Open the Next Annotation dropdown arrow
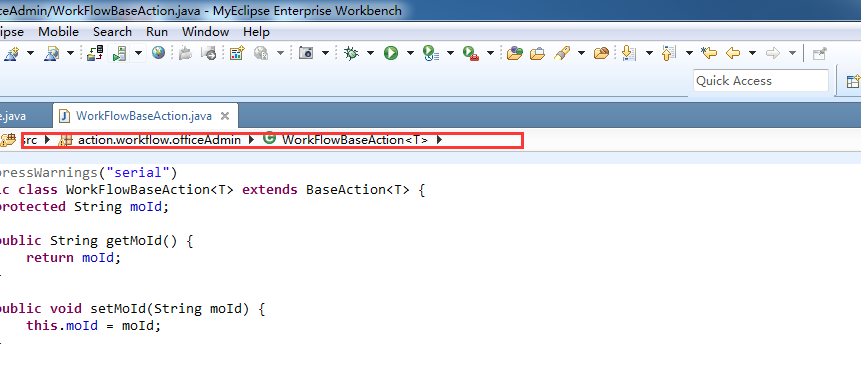 pyautogui.click(x=649, y=53)
